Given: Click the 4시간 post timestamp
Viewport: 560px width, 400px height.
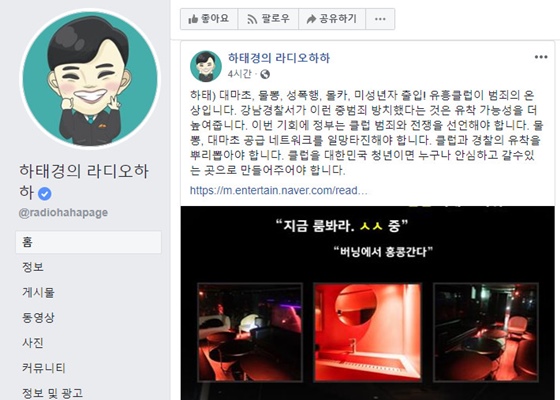Looking at the screenshot, I should tap(239, 74).
